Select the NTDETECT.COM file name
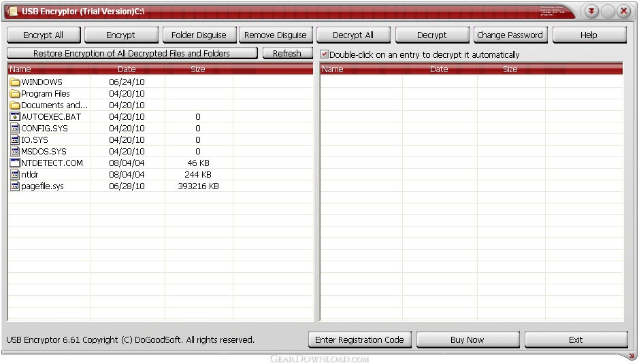 (x=52, y=163)
